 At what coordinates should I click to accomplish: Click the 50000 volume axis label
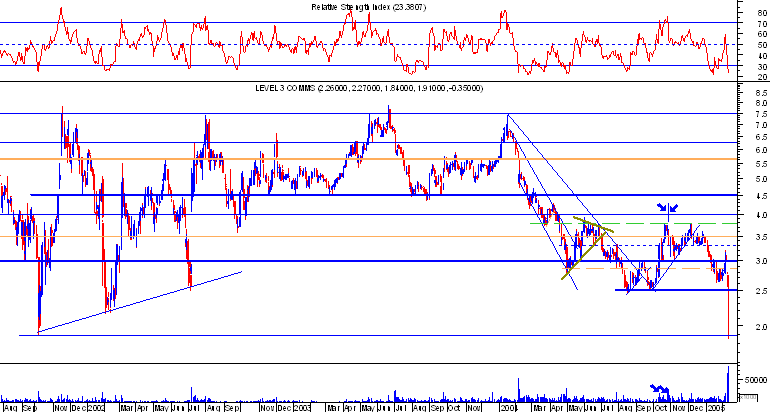(x=757, y=380)
